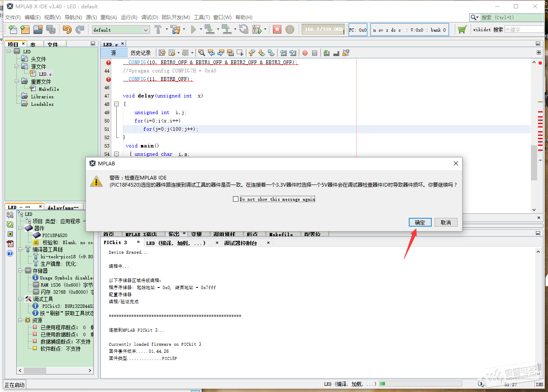Expand the 源文件 folder node
The width and height of the screenshot is (548, 392).
pos(17,67)
